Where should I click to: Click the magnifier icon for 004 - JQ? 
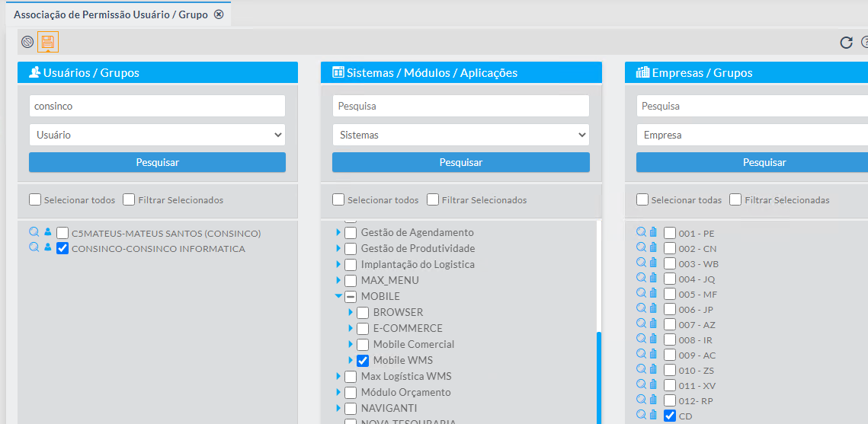click(x=642, y=278)
